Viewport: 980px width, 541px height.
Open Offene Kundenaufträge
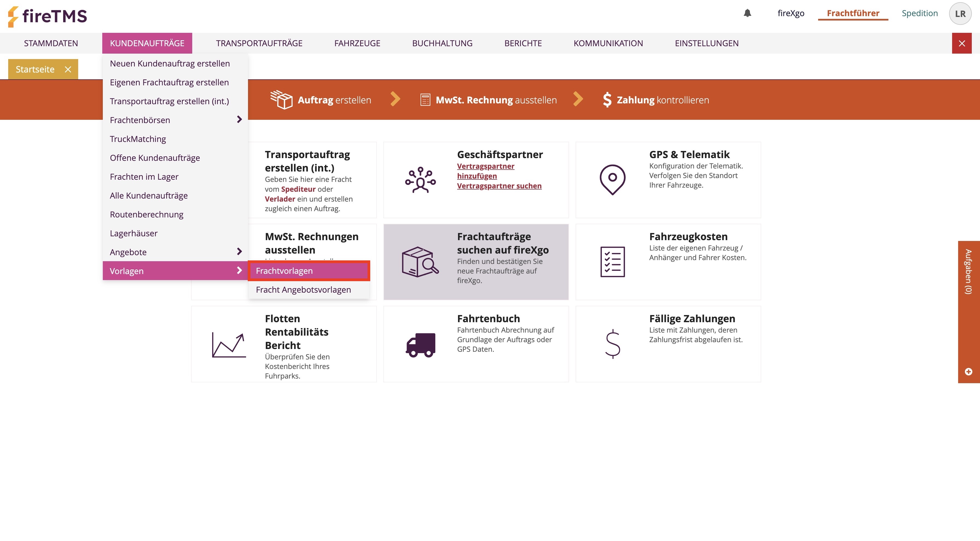175,158
